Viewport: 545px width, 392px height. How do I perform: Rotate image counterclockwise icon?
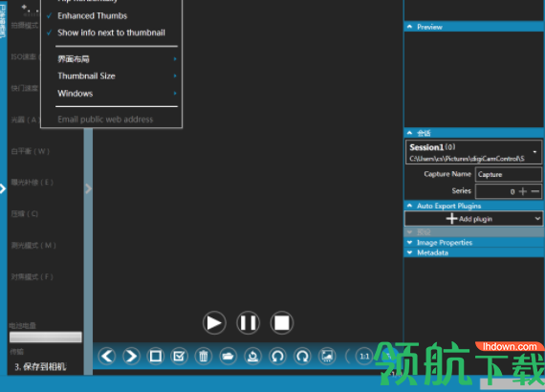pos(277,357)
